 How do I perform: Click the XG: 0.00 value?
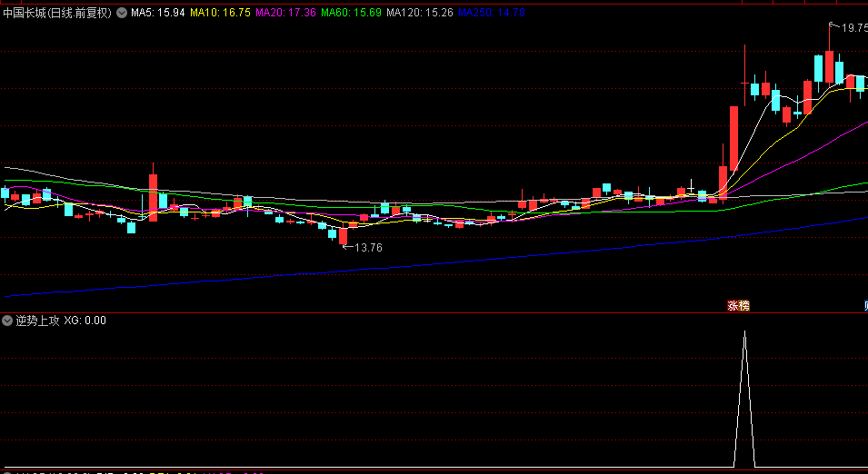85,321
